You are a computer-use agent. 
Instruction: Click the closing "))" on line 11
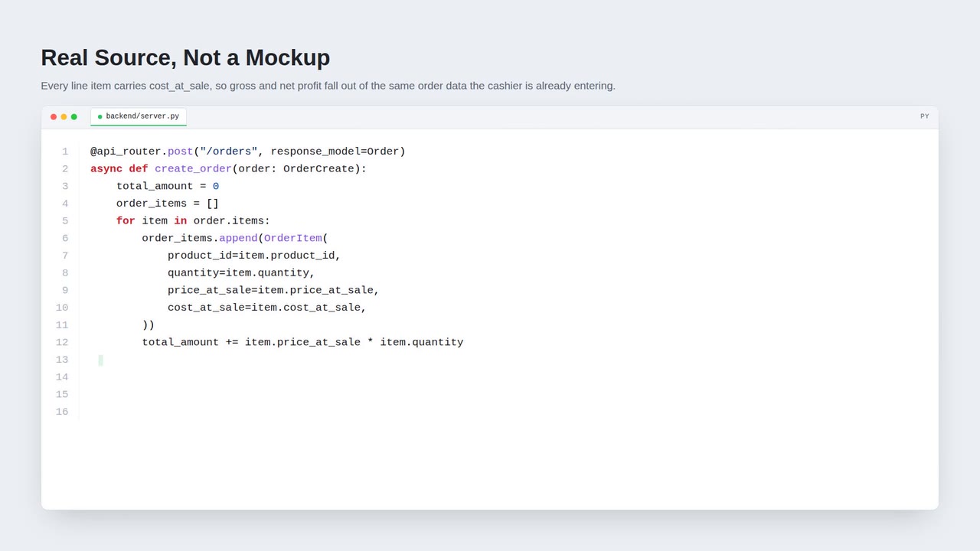[149, 325]
